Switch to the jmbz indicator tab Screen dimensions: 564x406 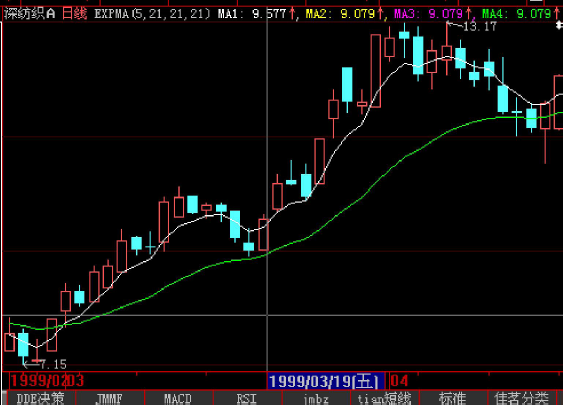pyautogui.click(x=316, y=398)
